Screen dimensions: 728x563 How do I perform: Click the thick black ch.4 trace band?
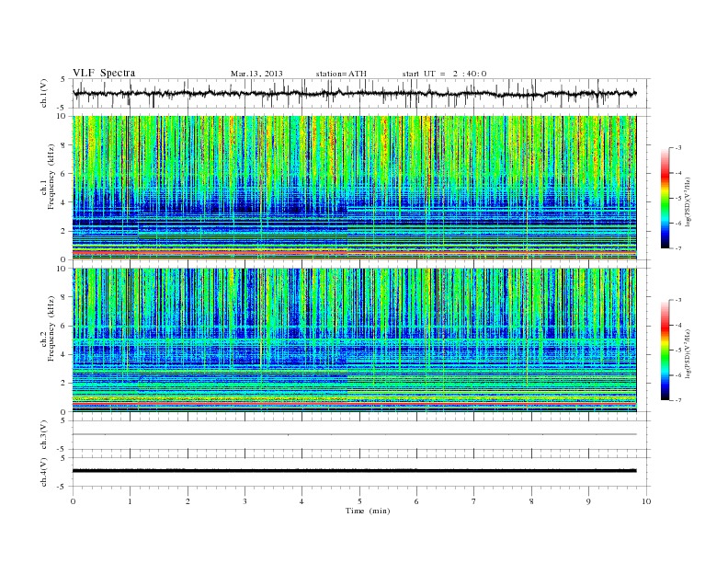[x=354, y=471]
